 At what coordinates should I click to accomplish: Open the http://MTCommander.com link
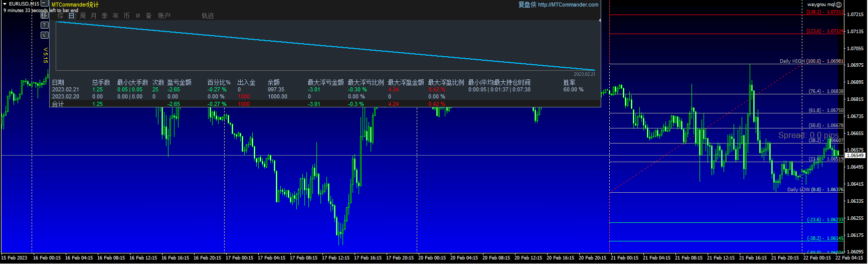[x=568, y=5]
